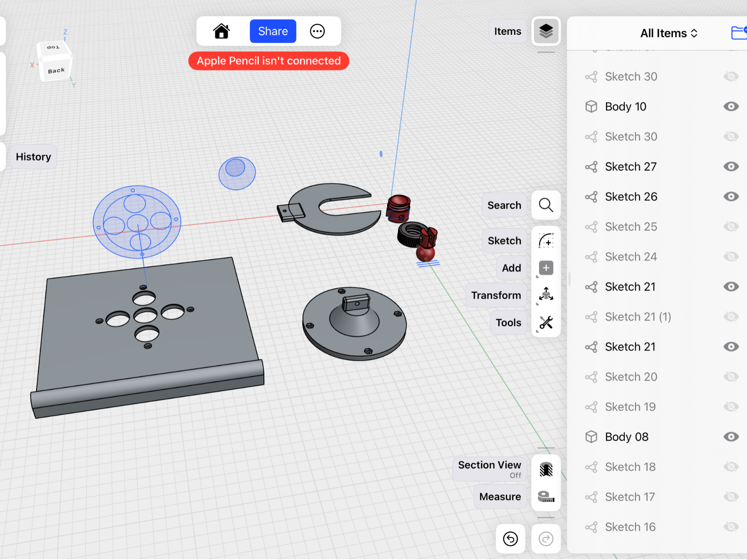Click the Items text label
The width and height of the screenshot is (747, 560).
coord(508,31)
